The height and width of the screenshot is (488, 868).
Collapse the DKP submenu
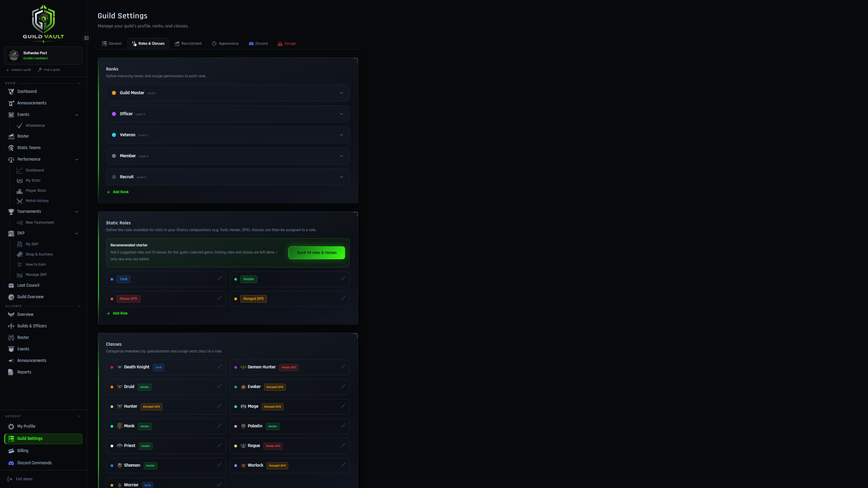[x=77, y=233]
